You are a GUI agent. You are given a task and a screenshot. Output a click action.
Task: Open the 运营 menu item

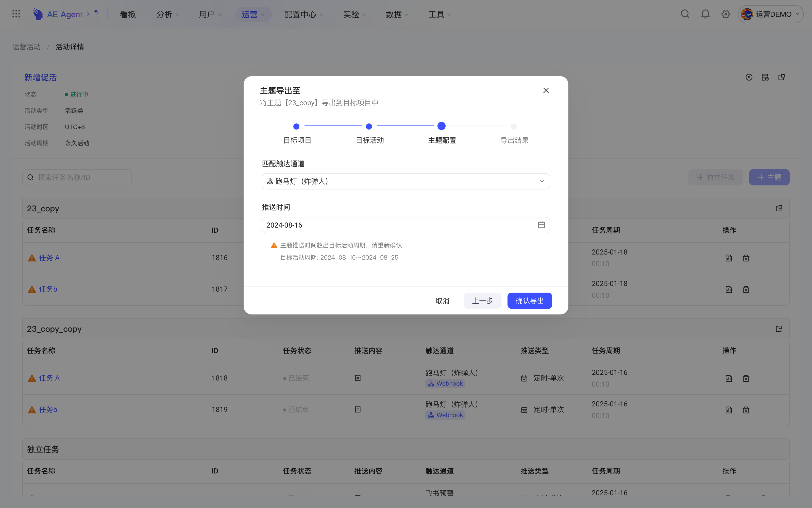click(x=253, y=14)
